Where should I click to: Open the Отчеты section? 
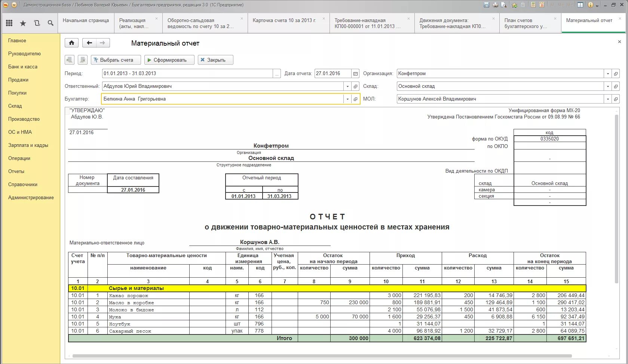[16, 172]
